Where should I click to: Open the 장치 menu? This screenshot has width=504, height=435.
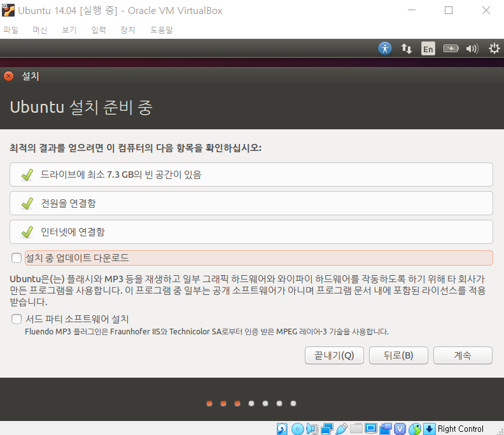(x=128, y=30)
